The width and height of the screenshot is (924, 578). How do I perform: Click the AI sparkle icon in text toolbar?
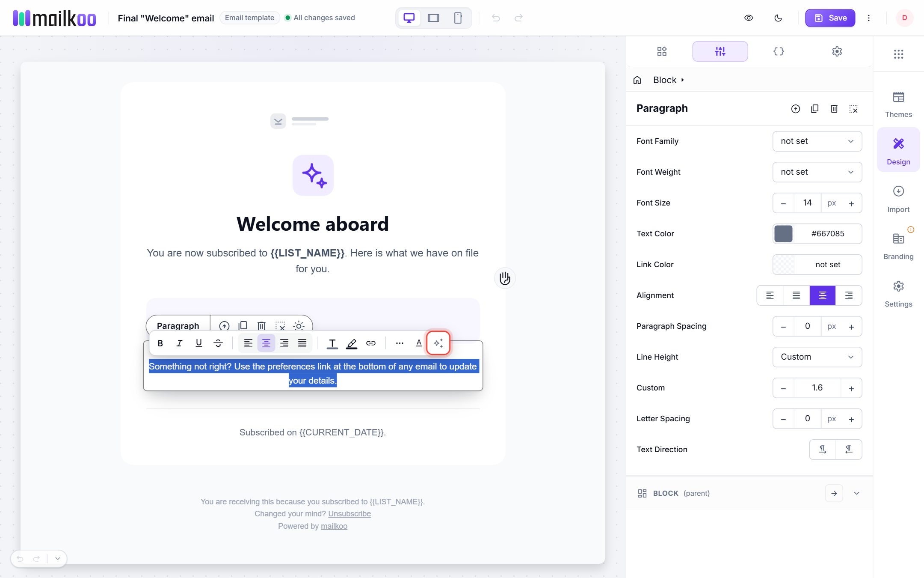(x=438, y=343)
